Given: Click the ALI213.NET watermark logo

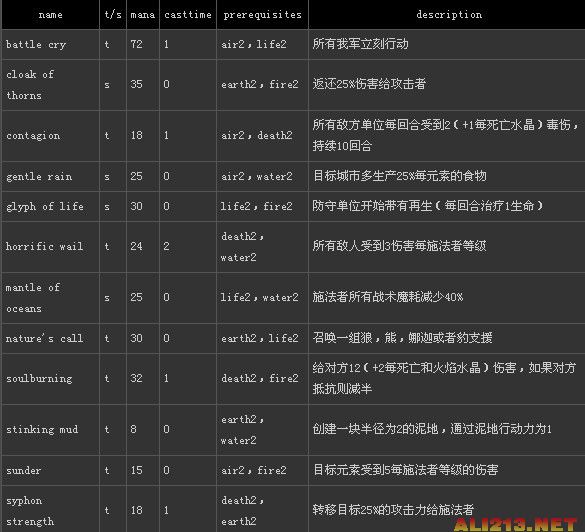Looking at the screenshot, I should pyautogui.click(x=516, y=525).
